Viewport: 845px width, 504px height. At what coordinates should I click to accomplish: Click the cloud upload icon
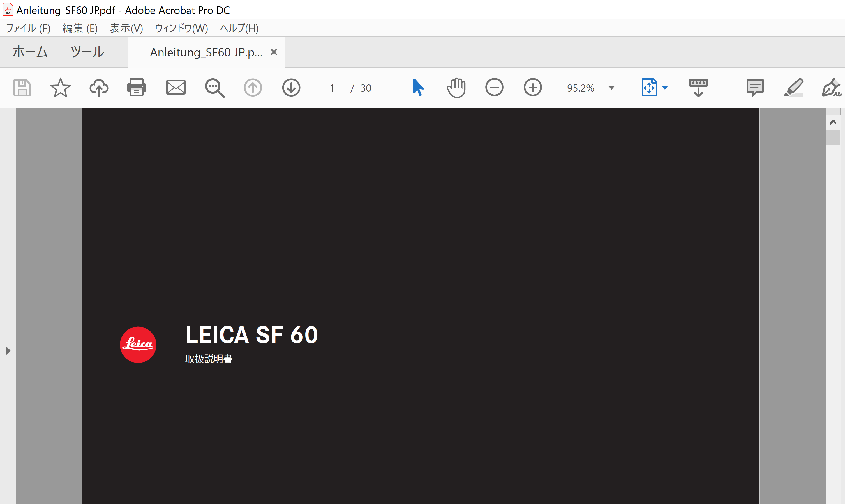[99, 88]
